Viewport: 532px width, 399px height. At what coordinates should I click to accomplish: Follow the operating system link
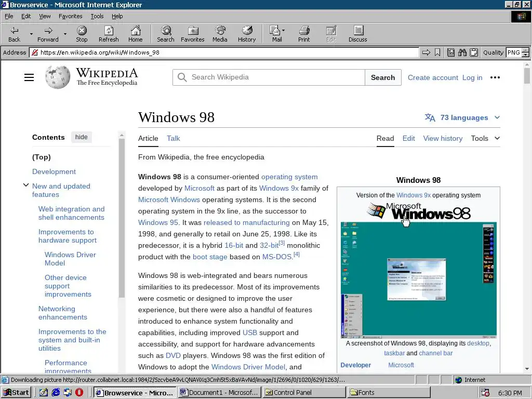[x=289, y=177]
